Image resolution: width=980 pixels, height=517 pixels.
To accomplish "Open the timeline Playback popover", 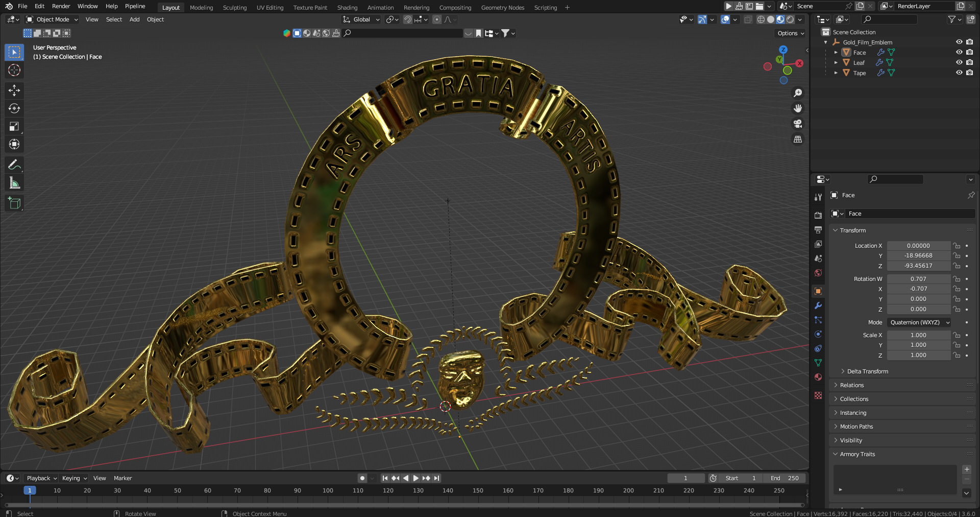I will pos(41,478).
